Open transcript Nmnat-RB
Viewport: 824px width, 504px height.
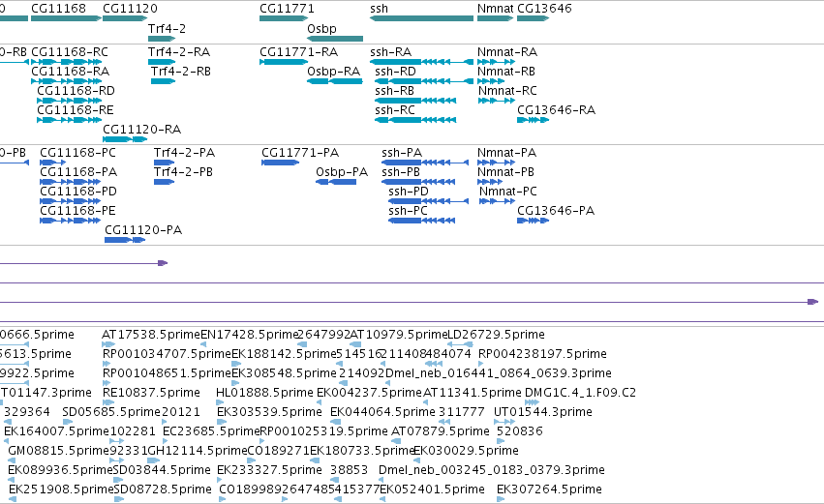coord(506,72)
